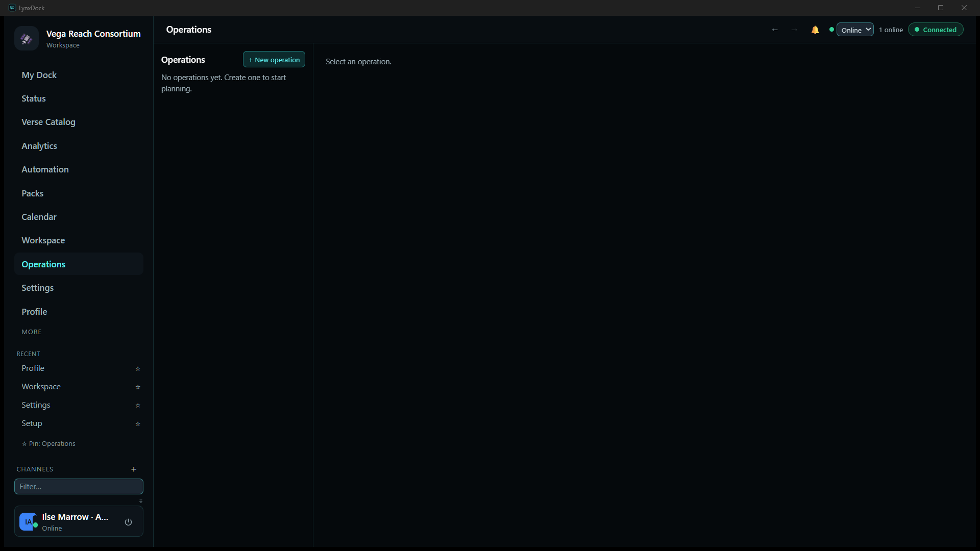Screen dimensions: 980x551
Task: Open Profile from main navigation
Action: point(79,312)
